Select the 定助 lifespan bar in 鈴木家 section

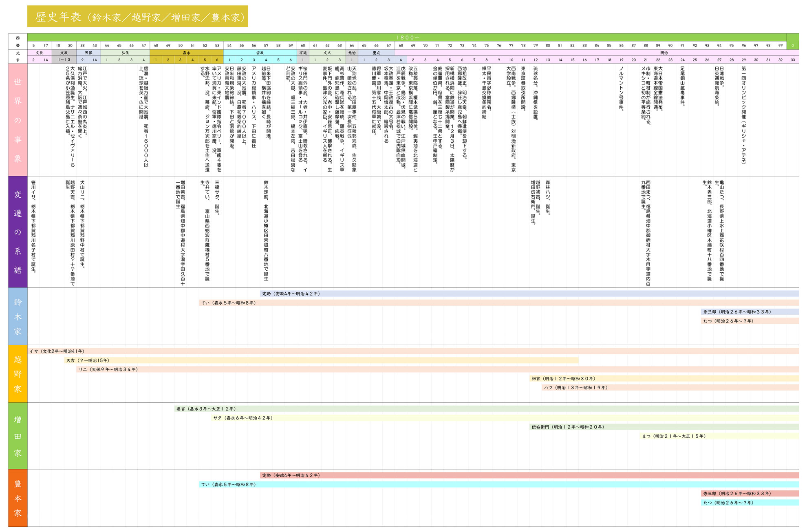tap(529, 294)
